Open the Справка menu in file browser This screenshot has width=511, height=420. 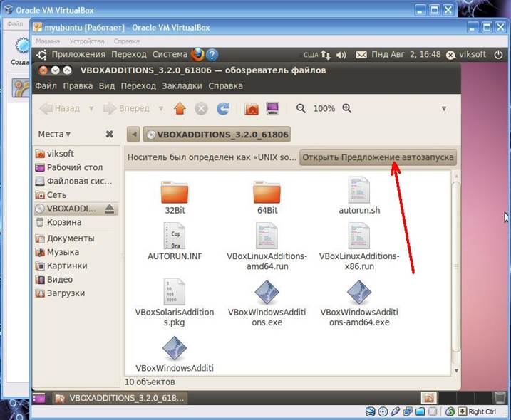[225, 86]
